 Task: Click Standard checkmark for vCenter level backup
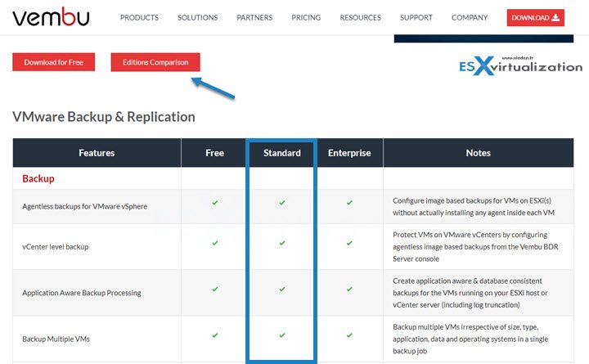click(x=282, y=243)
